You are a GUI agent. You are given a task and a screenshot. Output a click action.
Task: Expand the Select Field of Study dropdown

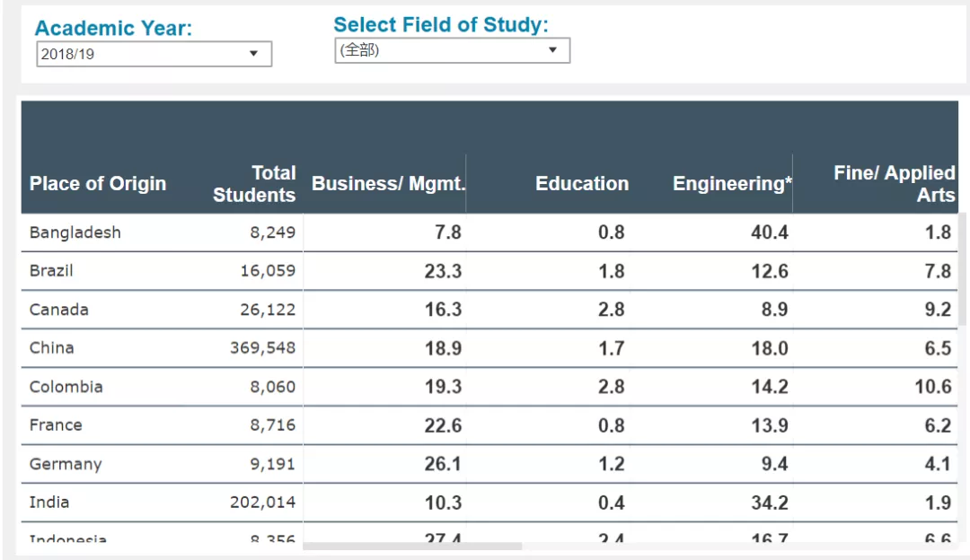coord(452,50)
